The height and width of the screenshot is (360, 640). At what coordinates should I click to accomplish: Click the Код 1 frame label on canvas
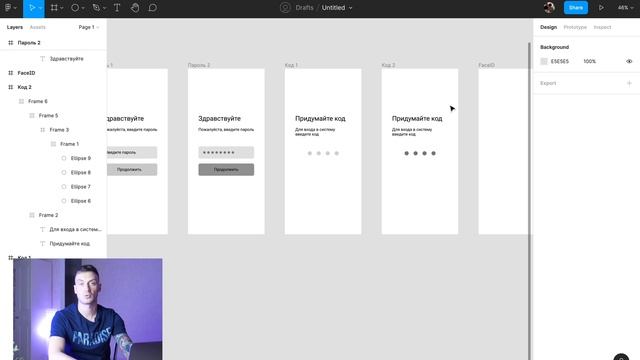tap(291, 65)
